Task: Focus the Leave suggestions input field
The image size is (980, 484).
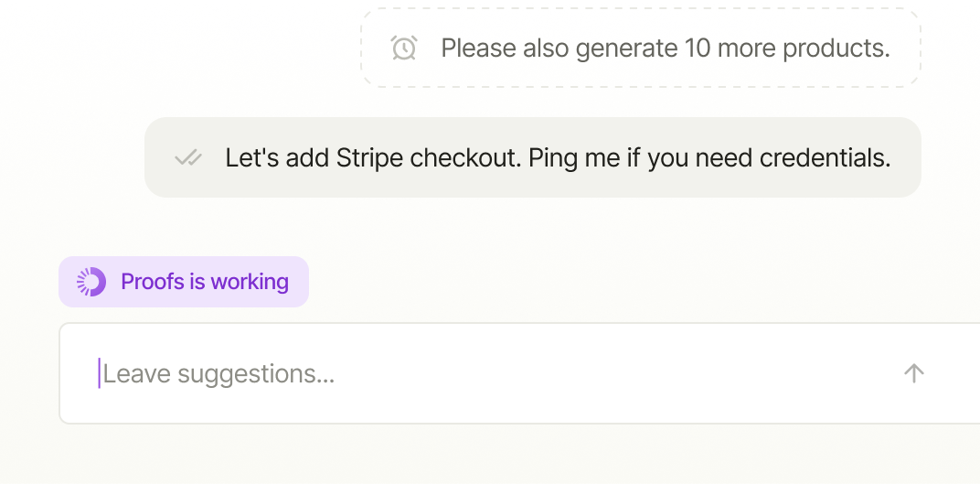Action: (x=519, y=373)
